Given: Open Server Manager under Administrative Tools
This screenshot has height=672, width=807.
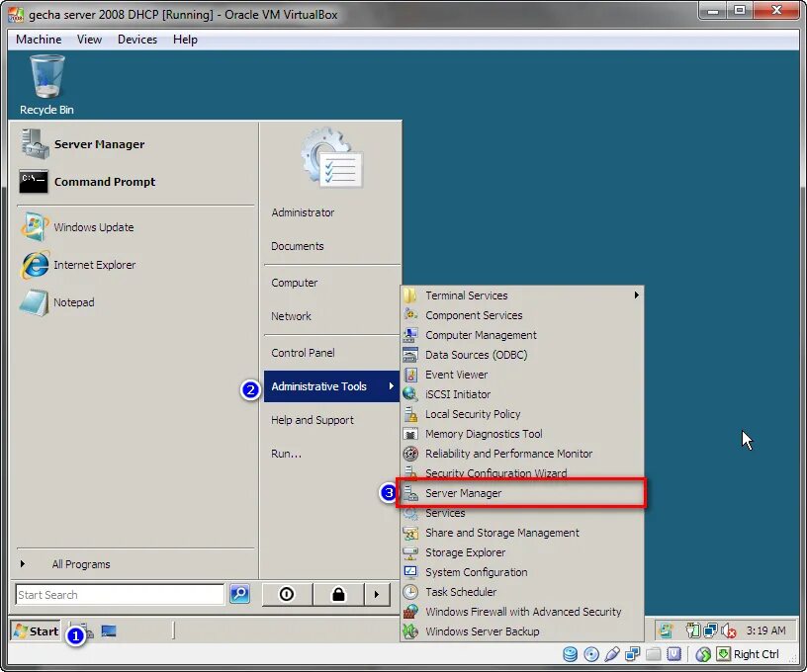Looking at the screenshot, I should 522,493.
